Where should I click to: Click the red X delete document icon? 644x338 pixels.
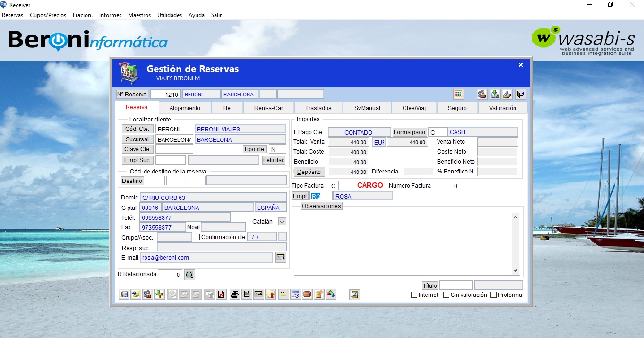[x=222, y=294]
